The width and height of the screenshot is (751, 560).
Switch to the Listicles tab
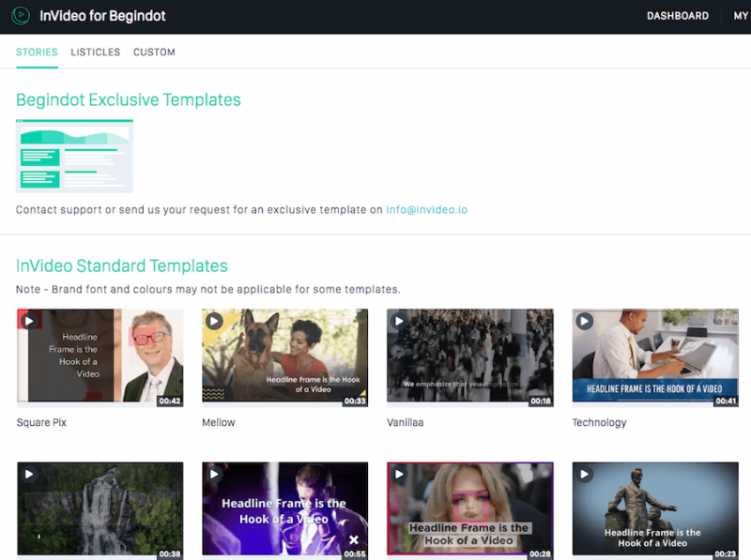[x=96, y=53]
